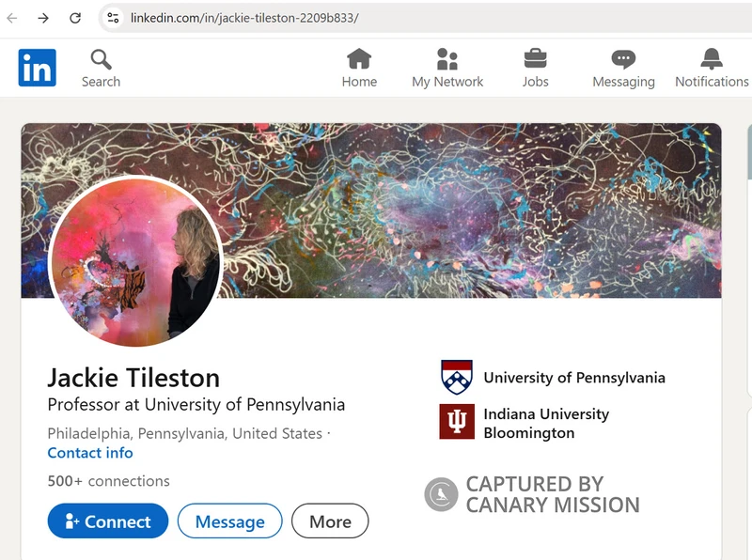Screen dimensions: 752x560
Task: Click the browser forward arrow
Action: click(43, 18)
